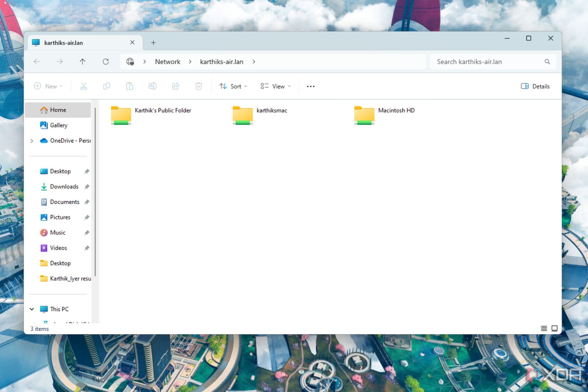Unpin Downloads using its pin icon

(x=87, y=187)
